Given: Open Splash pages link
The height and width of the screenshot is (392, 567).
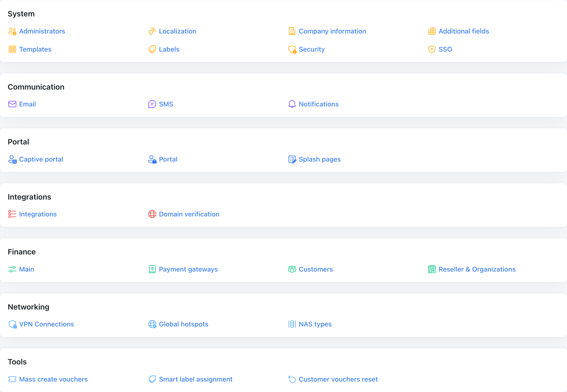Looking at the screenshot, I should point(320,159).
